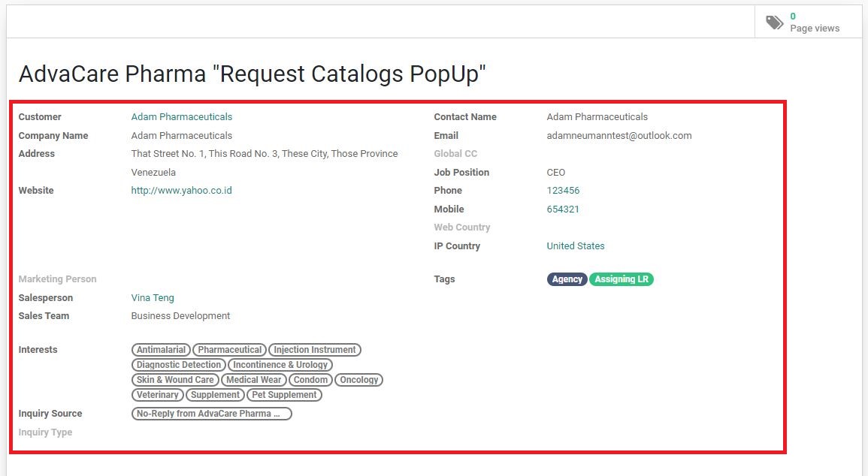Screen dimensions: 868x476
Task: Select the Incontinence & Urology interest tag
Action: click(x=280, y=365)
